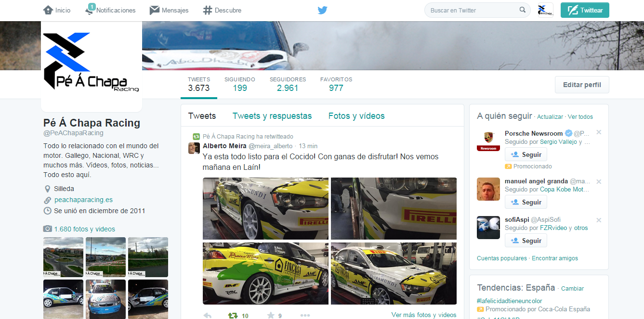Viewport: 644px width, 319px height.
Task: Click the search magnifier icon
Action: click(x=523, y=10)
